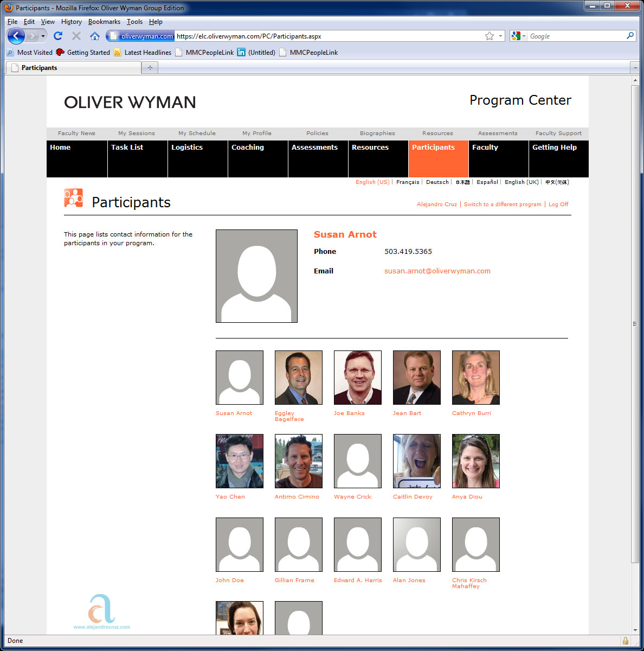The height and width of the screenshot is (651, 644).
Task: Open the Most Visited bookmarks folder
Action: coord(29,53)
